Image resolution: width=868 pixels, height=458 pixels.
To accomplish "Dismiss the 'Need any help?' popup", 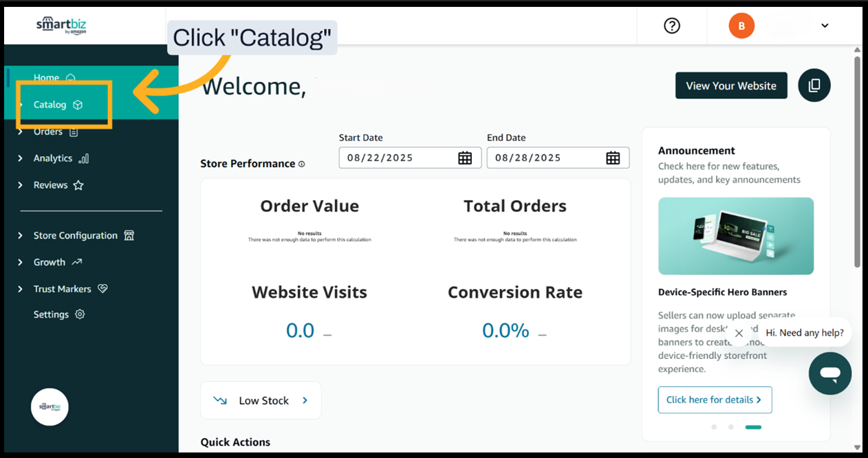I will click(739, 334).
